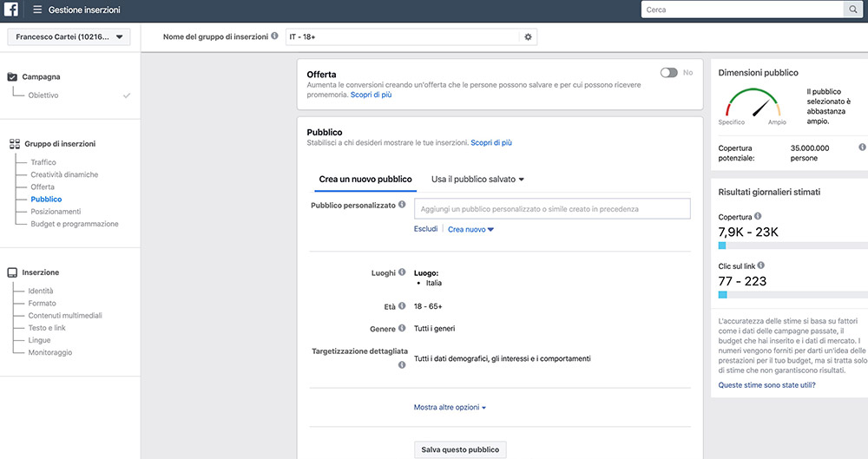
Task: Select the Crea un nuovo pubblico tab
Action: 365,180
